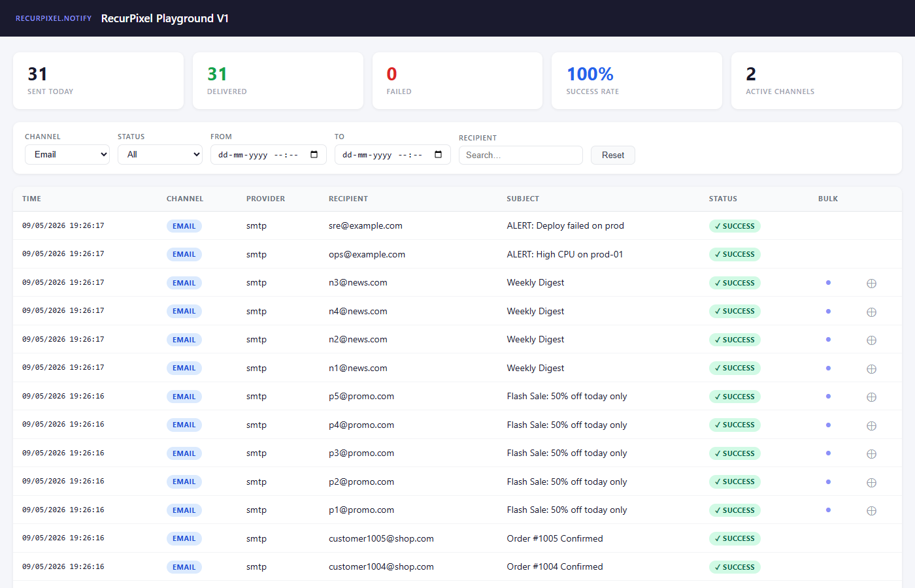
Task: Click the From date-time input
Action: coord(269,155)
